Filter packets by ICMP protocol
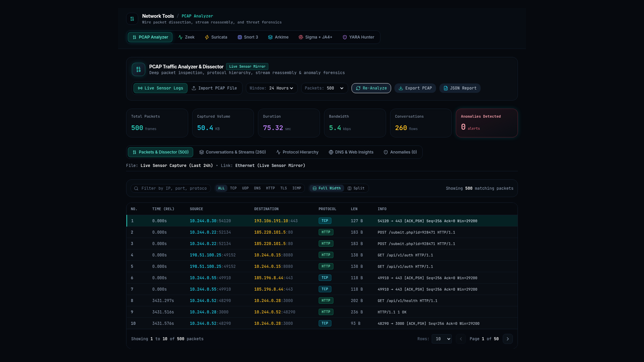This screenshot has width=644, height=362. pyautogui.click(x=297, y=188)
